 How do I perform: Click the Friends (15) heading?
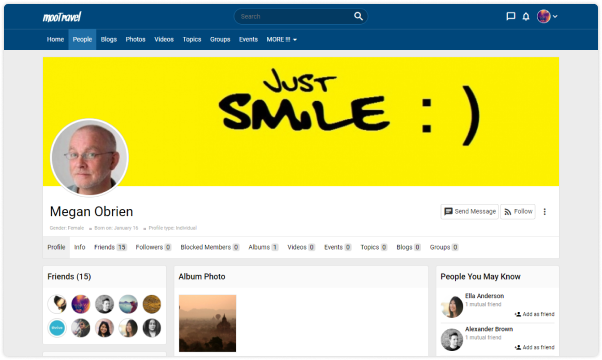pyautogui.click(x=69, y=276)
